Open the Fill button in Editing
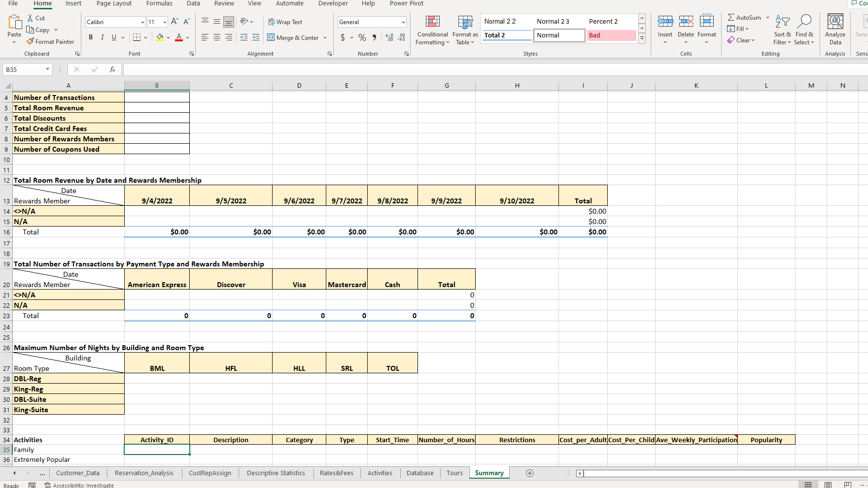 738,29
